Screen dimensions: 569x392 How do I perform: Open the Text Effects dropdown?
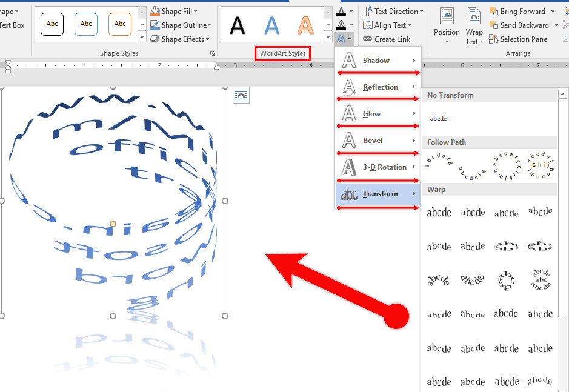[x=344, y=38]
